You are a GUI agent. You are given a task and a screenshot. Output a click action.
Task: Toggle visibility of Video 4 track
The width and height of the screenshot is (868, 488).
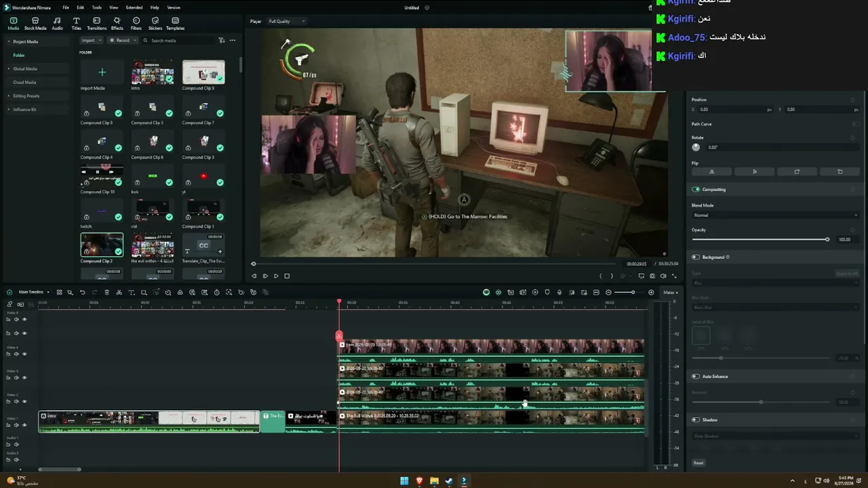24,354
